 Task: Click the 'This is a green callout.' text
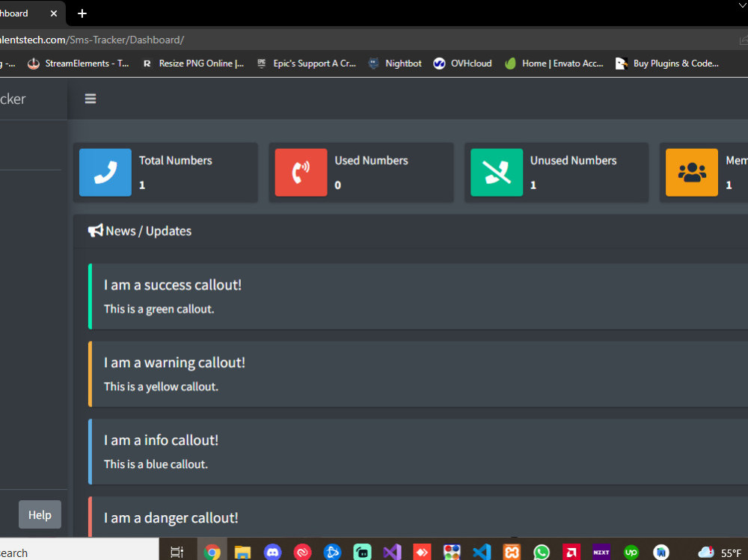159,309
